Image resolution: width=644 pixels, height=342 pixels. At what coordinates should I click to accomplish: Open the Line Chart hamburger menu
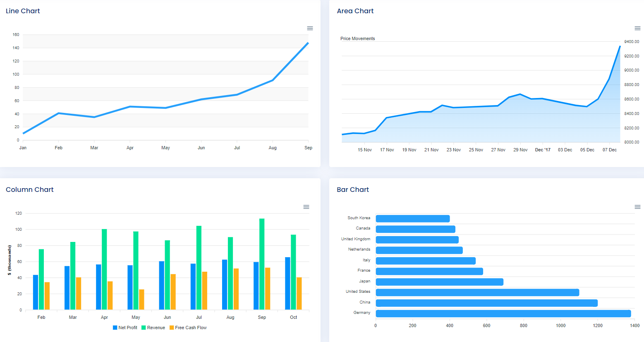pyautogui.click(x=310, y=28)
